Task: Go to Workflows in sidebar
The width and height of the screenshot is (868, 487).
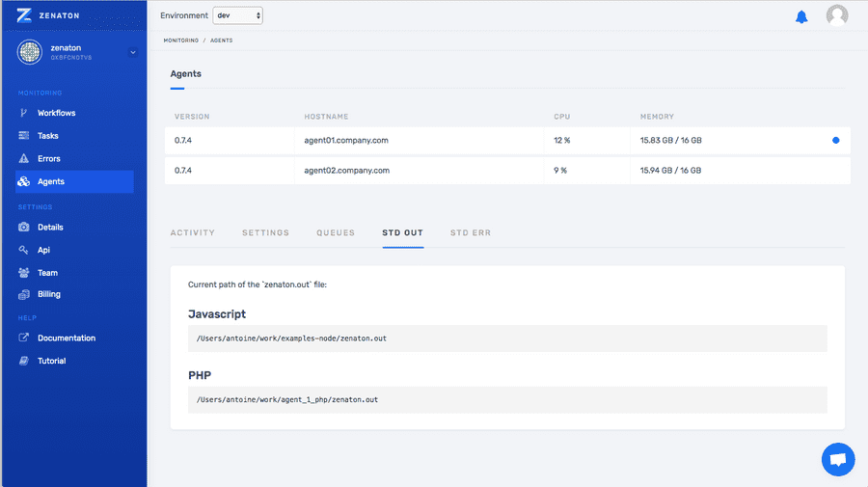Action: (x=57, y=113)
